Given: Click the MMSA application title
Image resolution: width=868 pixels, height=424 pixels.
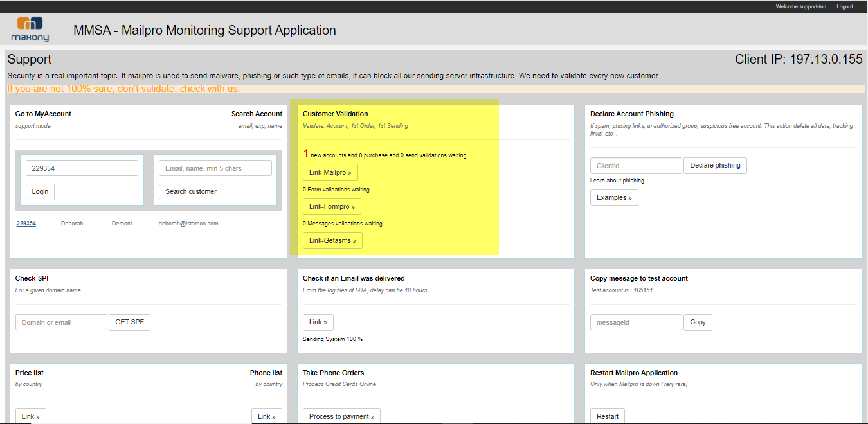Looking at the screenshot, I should [x=204, y=30].
